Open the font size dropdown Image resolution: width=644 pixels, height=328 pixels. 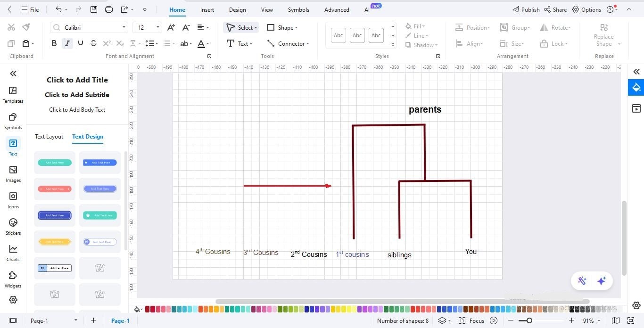[x=158, y=27]
